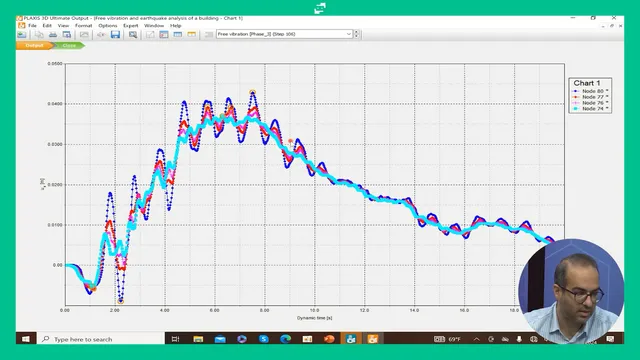Open the Format menu
The height and width of the screenshot is (360, 640).
point(83,25)
